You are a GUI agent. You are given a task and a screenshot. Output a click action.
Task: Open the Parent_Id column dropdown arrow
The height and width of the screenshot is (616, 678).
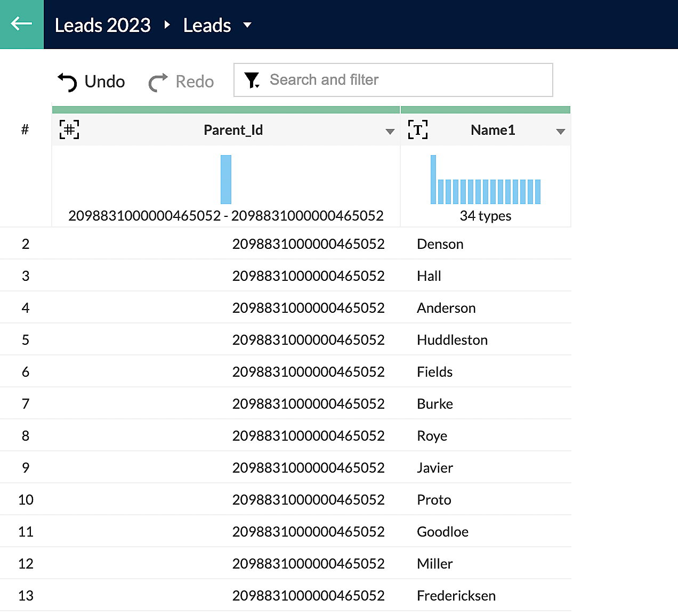tap(390, 132)
